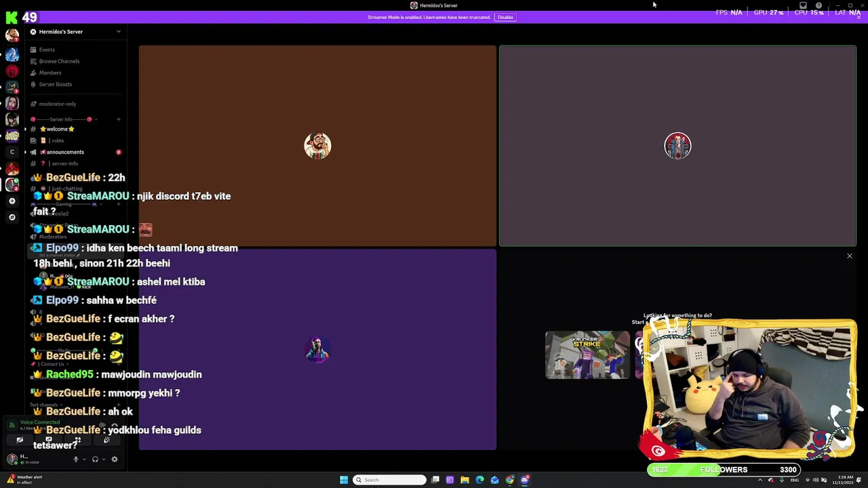Open Server Boosts
This screenshot has height=488, width=868.
point(55,84)
